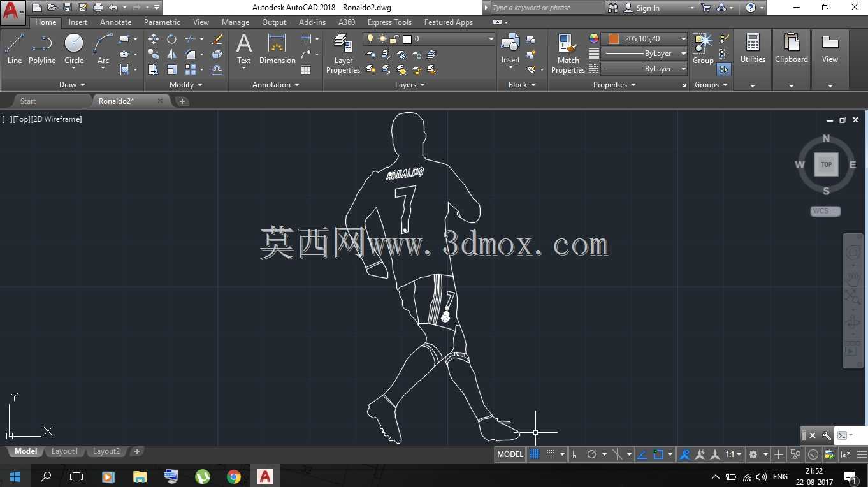Click the Save icon in quick access toolbar
The width and height of the screenshot is (868, 487).
[68, 8]
